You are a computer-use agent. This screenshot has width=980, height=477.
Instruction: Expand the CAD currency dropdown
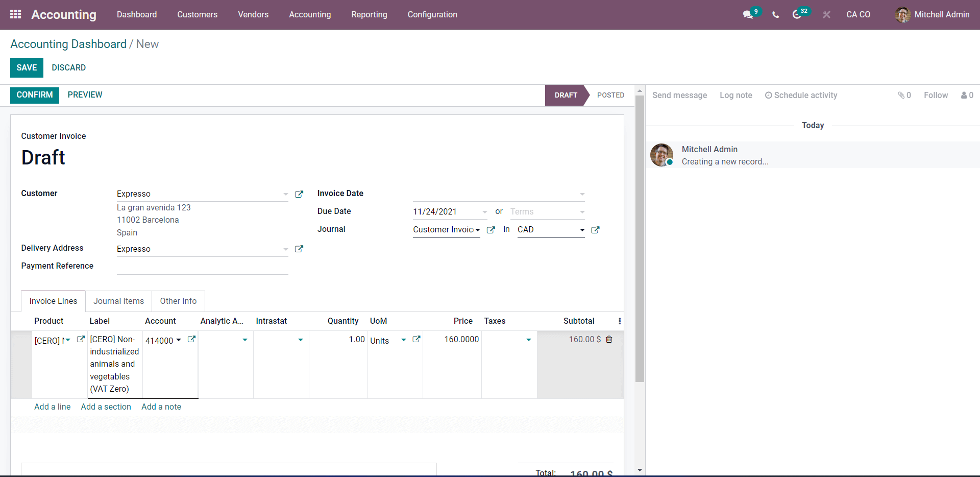point(582,230)
